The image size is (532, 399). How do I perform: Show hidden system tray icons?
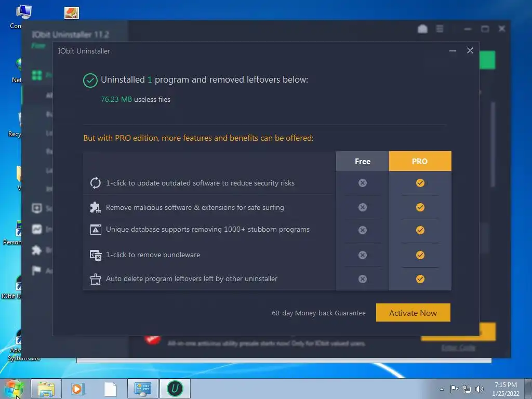tap(442, 389)
